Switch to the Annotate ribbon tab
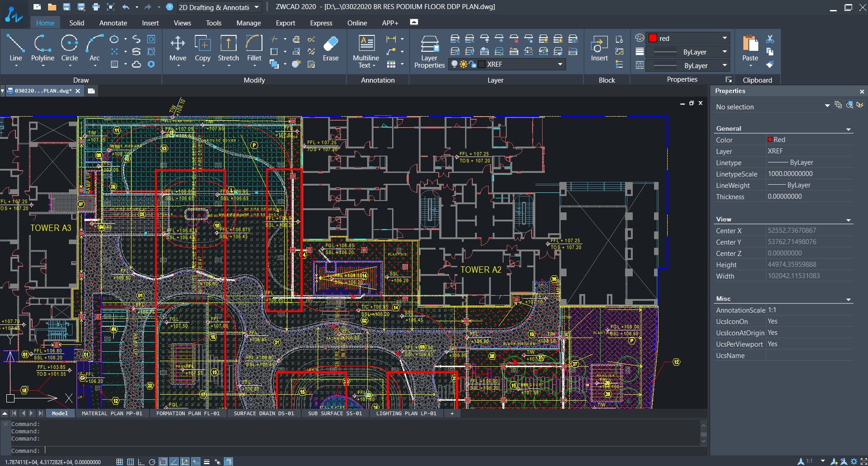 pos(113,23)
